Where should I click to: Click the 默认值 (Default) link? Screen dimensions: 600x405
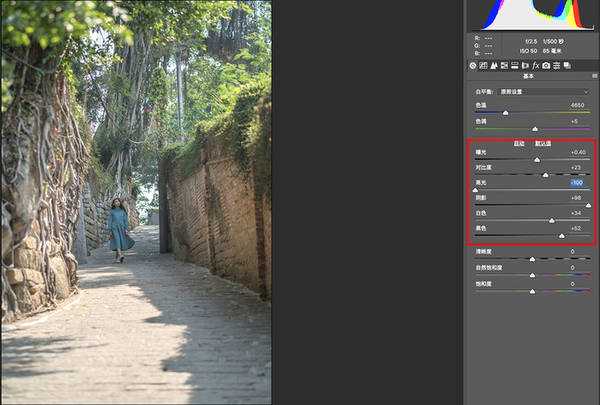pyautogui.click(x=543, y=143)
